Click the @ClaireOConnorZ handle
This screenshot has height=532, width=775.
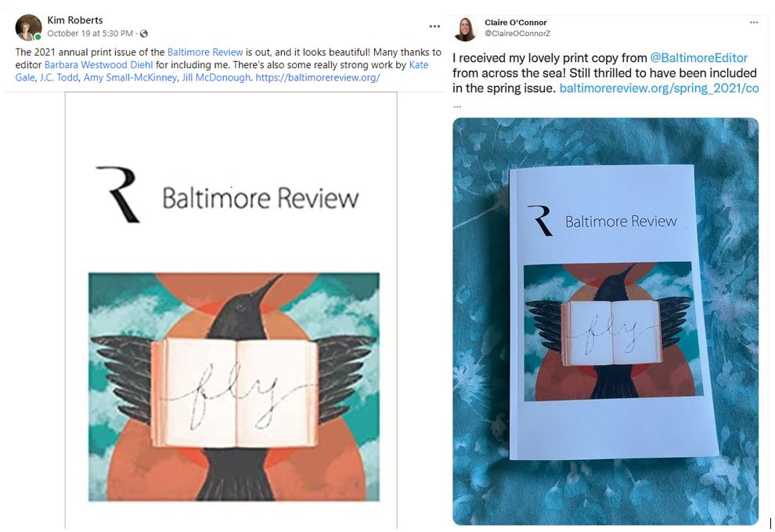[x=517, y=34]
